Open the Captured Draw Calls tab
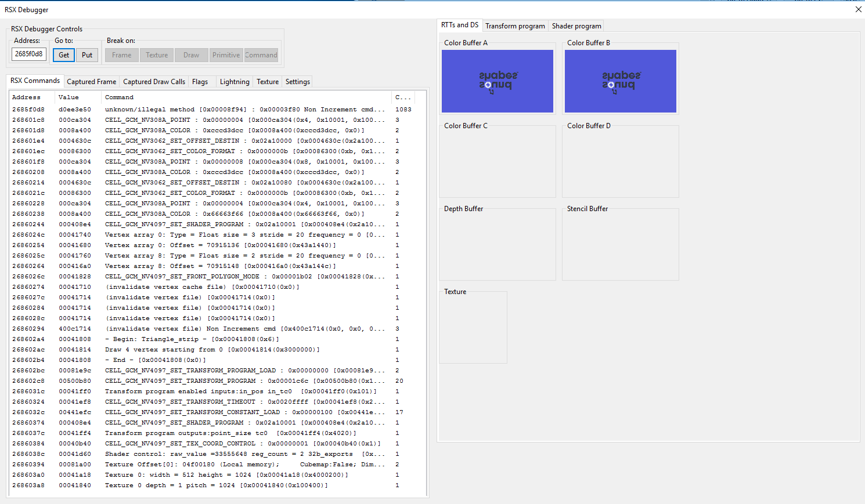Viewport: 865px width, 504px height. pos(154,82)
